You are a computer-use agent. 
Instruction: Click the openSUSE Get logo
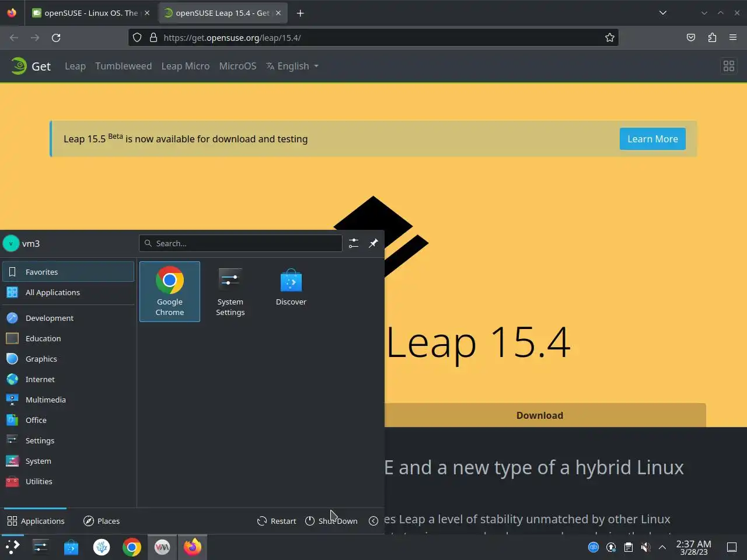click(x=31, y=66)
